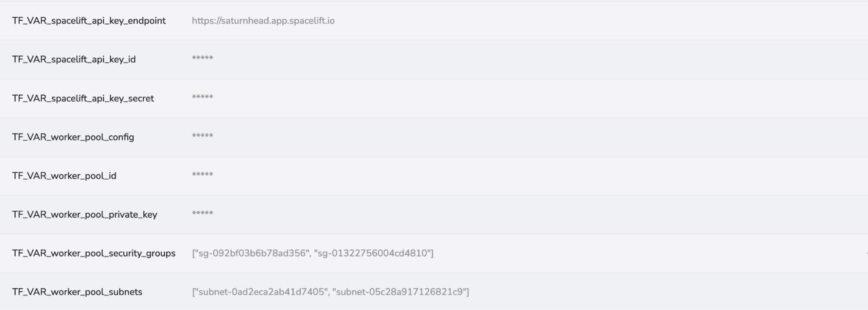Screen dimensions: 868x310
Task: Click the masked worker_pool_id value
Action: tap(202, 174)
